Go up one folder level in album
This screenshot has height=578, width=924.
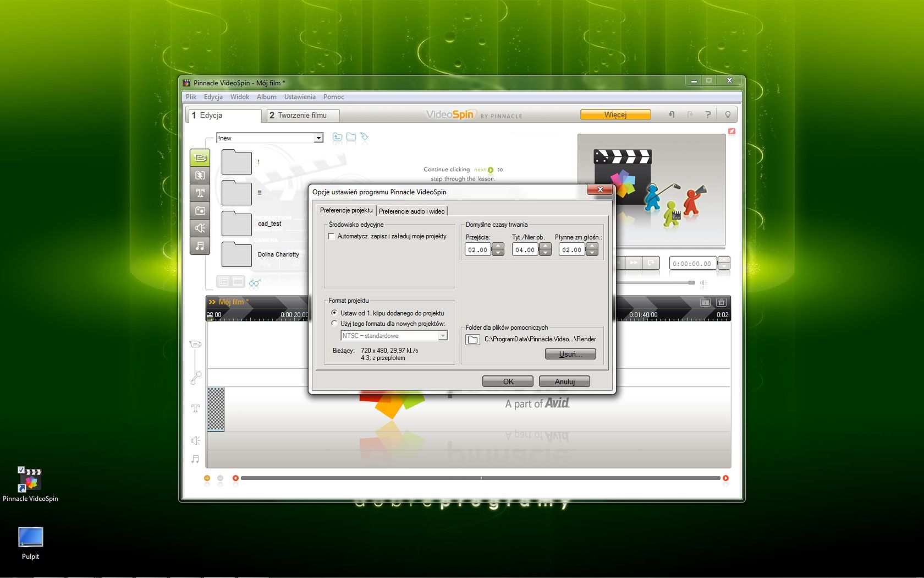337,137
